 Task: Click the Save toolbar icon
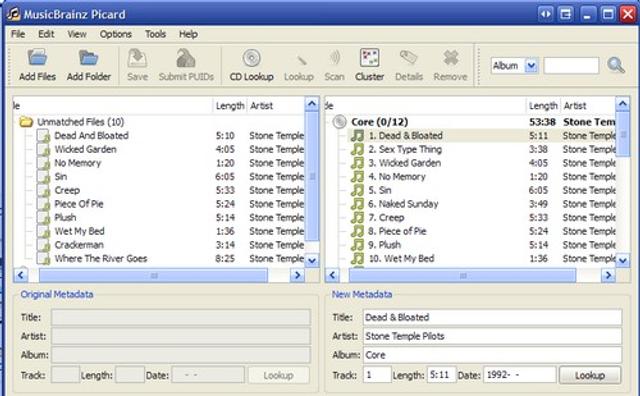[x=137, y=58]
